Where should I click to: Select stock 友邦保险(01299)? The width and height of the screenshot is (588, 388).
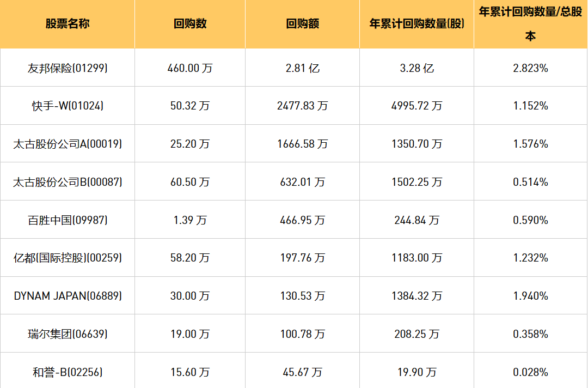coord(68,68)
